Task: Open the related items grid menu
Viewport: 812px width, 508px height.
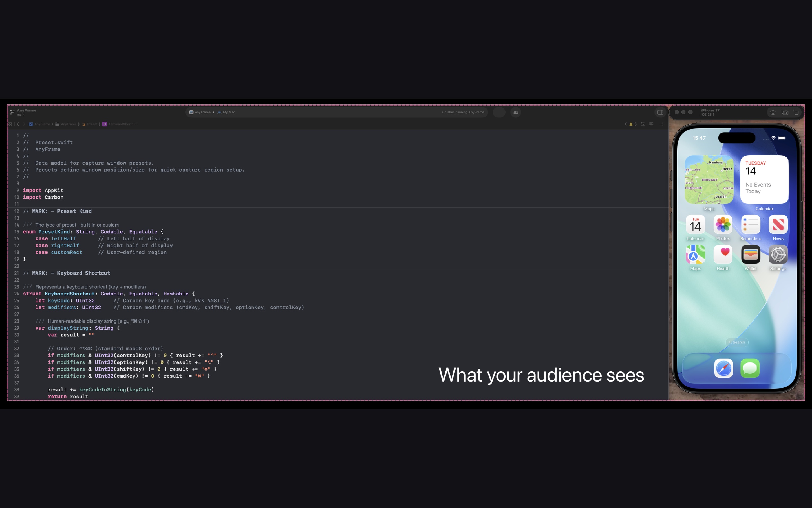Action: pyautogui.click(x=10, y=124)
